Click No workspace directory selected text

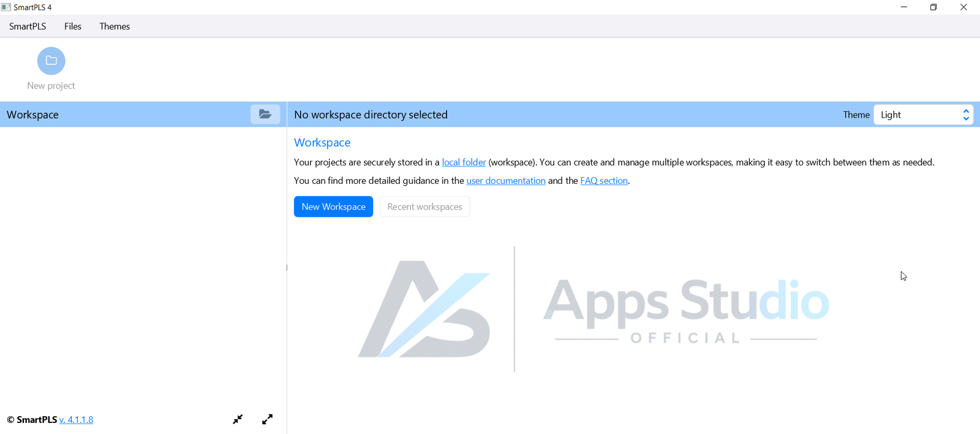coord(371,115)
